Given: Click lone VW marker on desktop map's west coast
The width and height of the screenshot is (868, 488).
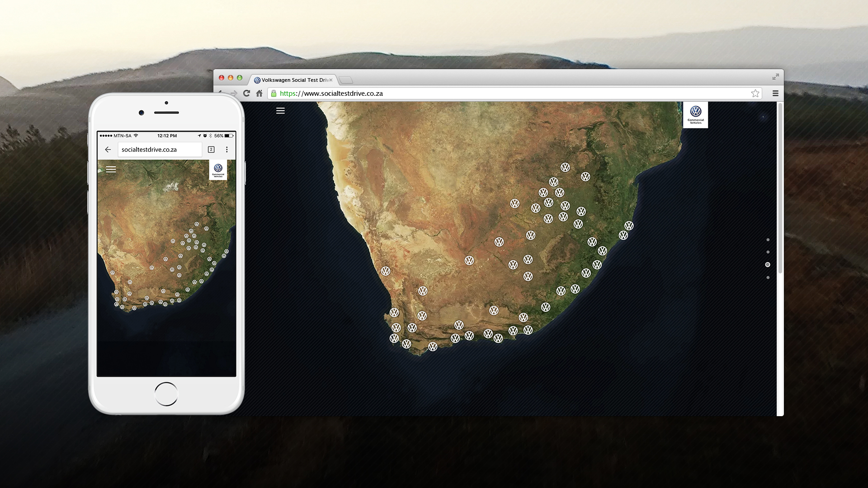Looking at the screenshot, I should click(x=386, y=271).
